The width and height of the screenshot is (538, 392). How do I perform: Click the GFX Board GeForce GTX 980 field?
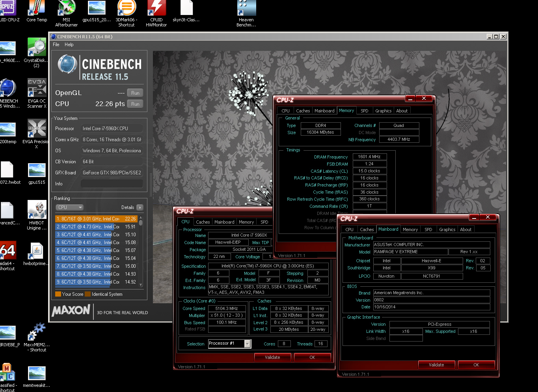click(112, 173)
